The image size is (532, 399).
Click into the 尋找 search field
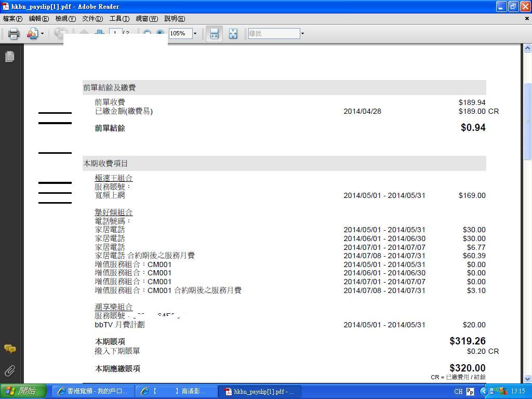coord(274,33)
